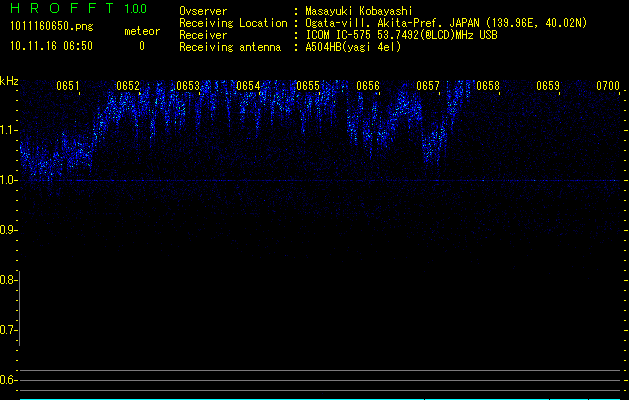The height and width of the screenshot is (400, 629).
Task: Select the 0655 time marker
Action: pyautogui.click(x=308, y=86)
